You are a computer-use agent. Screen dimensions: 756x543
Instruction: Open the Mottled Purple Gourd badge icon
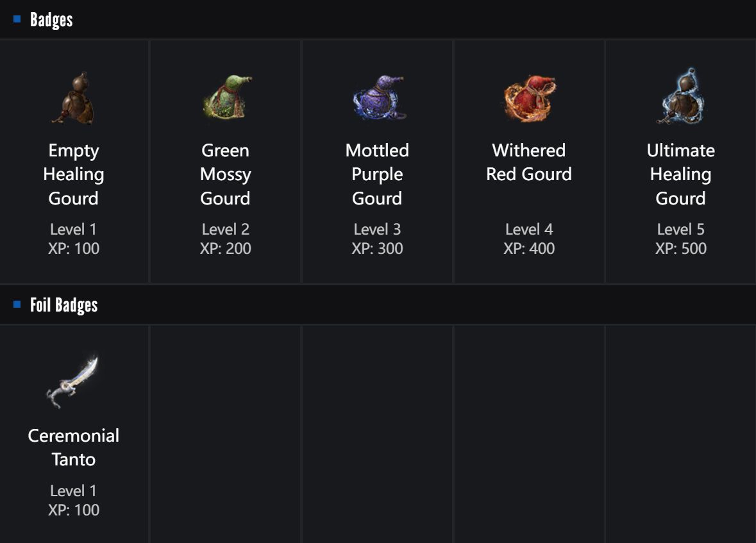(x=378, y=98)
